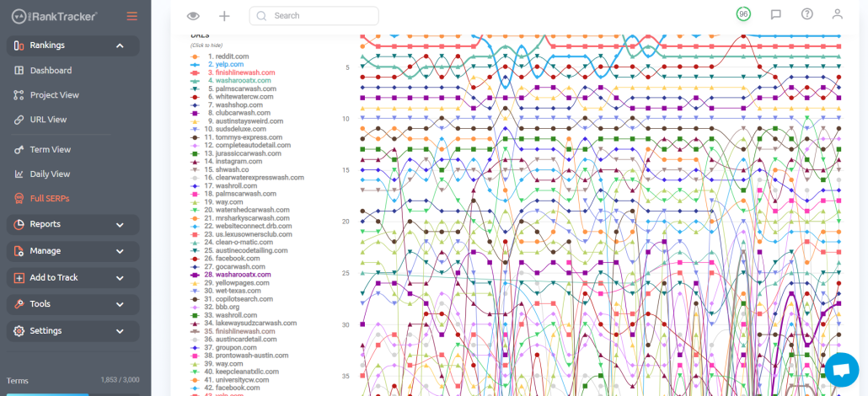Screen dimensions: 868x396
Task: Click 11. tommys-express.com in the legend
Action: (x=236, y=136)
